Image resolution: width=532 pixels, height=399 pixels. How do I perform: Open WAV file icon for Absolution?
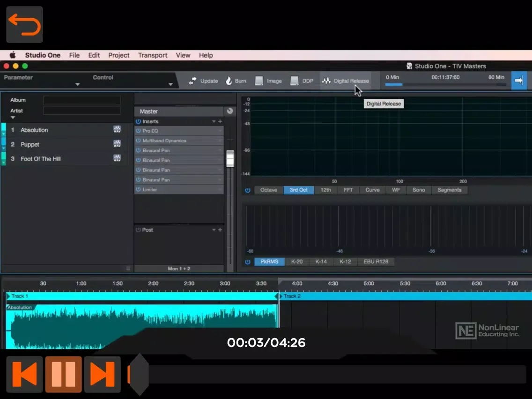pos(117,129)
